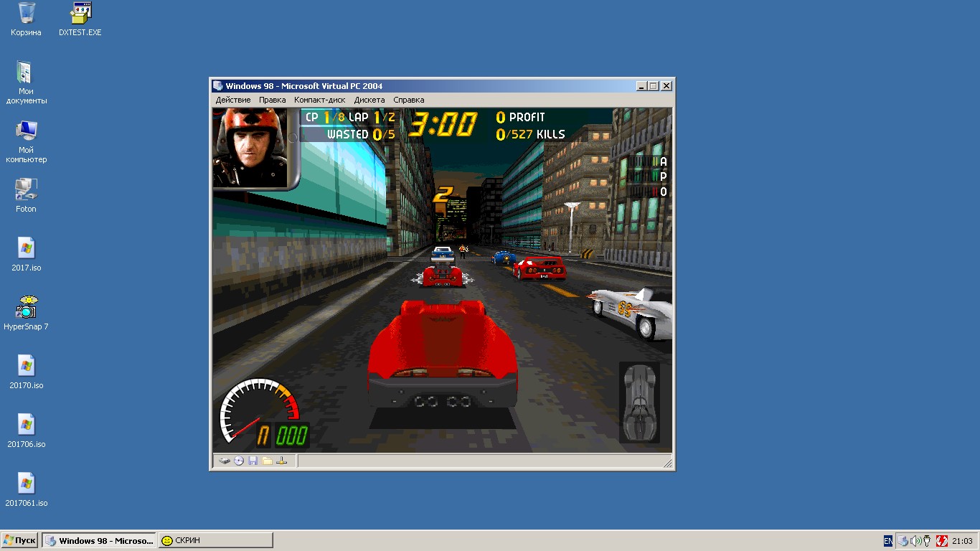Click the driver face portrait in game
This screenshot has height=551, width=980.
[x=250, y=148]
